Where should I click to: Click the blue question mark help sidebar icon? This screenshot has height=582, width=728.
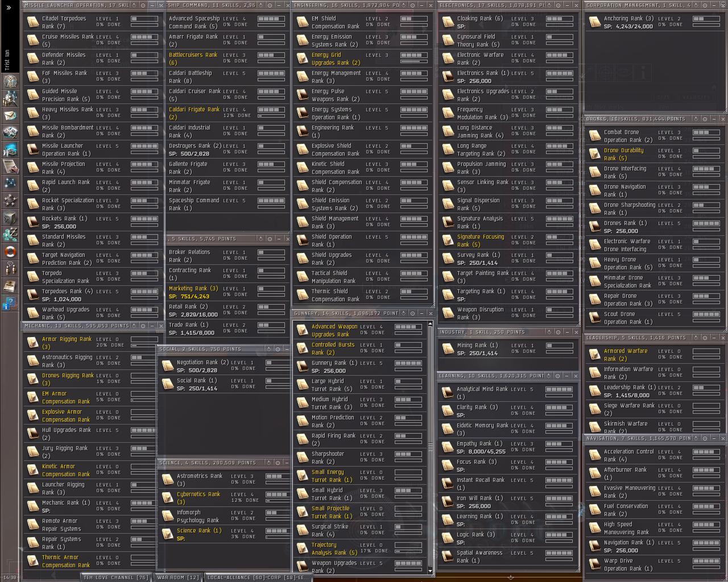point(10,303)
